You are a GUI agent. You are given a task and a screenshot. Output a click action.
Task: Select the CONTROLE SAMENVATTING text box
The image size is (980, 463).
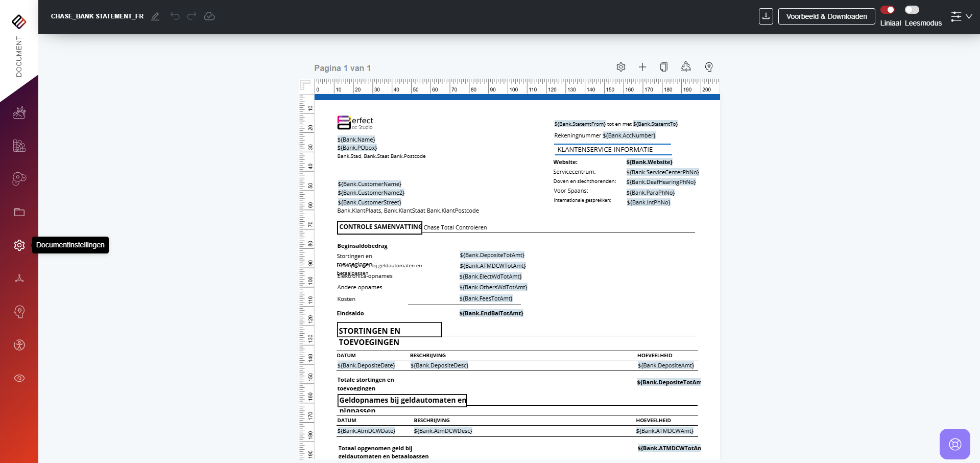(379, 227)
